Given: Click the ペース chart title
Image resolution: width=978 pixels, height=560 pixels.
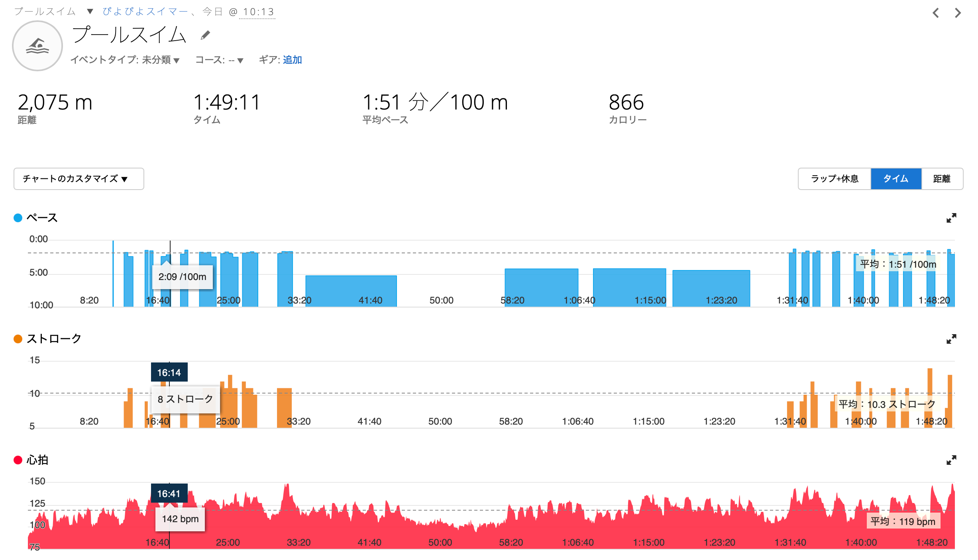Looking at the screenshot, I should [42, 218].
